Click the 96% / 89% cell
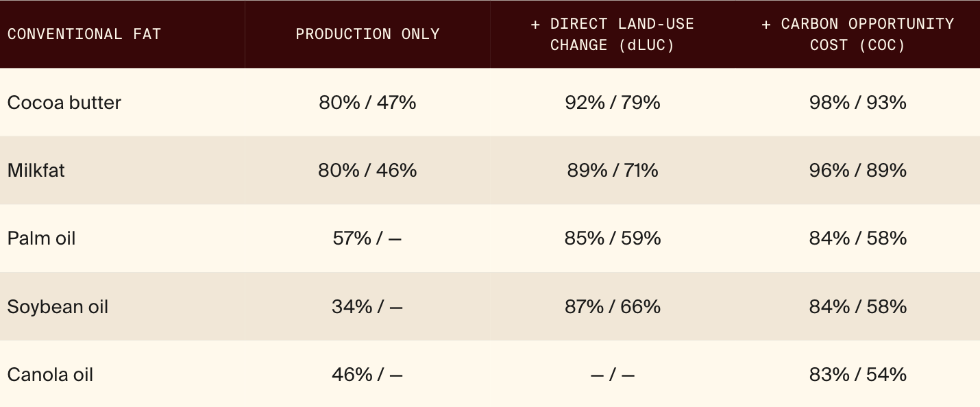 coord(857,170)
